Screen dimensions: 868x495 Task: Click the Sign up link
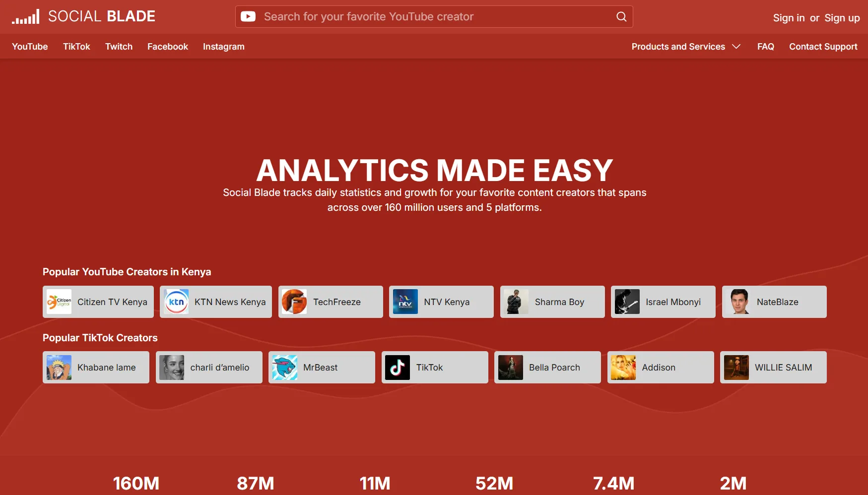click(842, 18)
